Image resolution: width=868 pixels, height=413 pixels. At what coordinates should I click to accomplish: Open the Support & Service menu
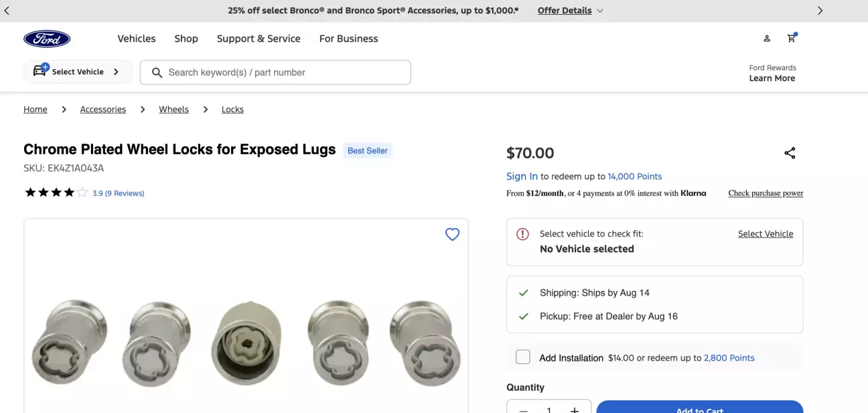click(259, 39)
